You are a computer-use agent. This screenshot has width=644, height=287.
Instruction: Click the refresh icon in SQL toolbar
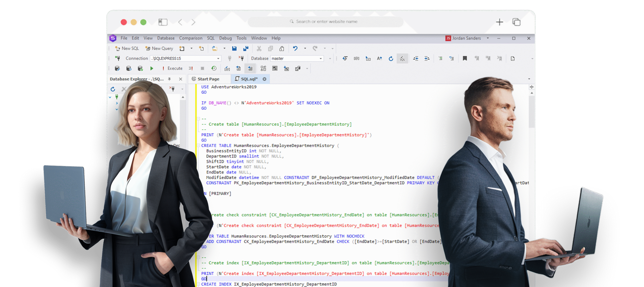(391, 58)
